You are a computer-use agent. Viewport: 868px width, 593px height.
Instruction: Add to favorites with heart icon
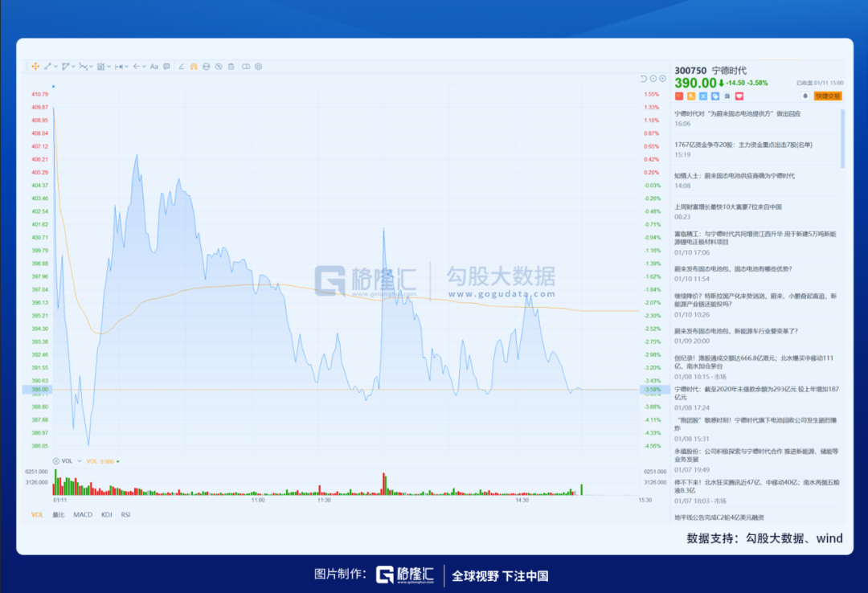point(739,96)
